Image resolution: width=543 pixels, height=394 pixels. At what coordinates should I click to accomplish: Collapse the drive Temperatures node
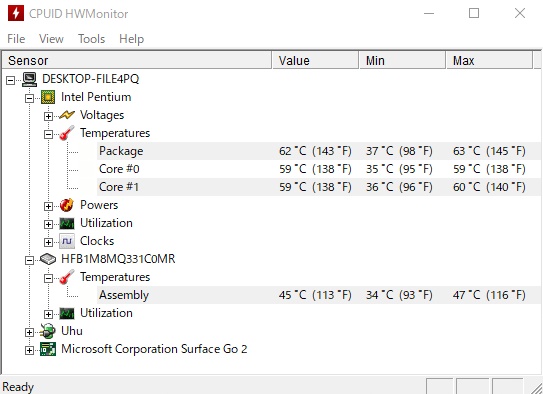48,278
